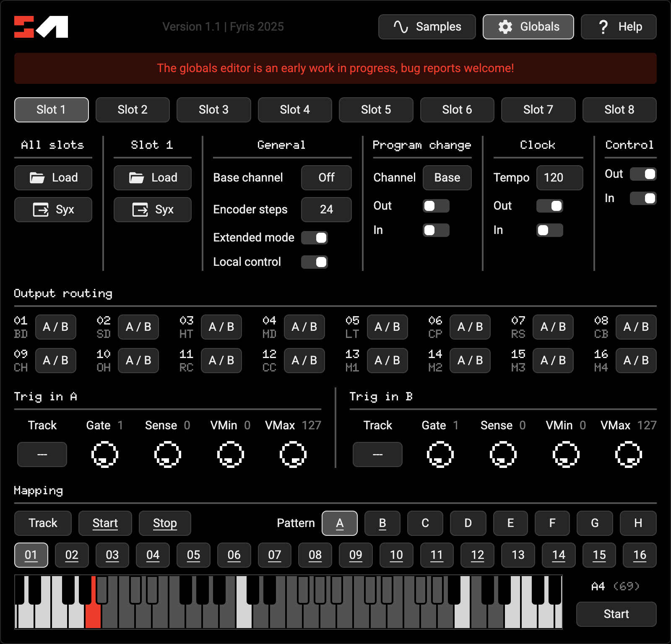Toggle the Extended mode switch
Image resolution: width=671 pixels, height=644 pixels.
tap(315, 238)
